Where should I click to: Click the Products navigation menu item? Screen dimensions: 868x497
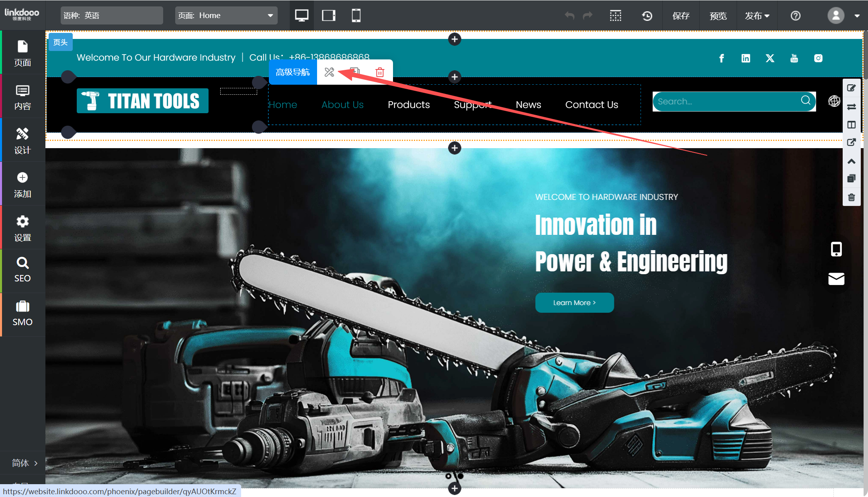coord(409,105)
